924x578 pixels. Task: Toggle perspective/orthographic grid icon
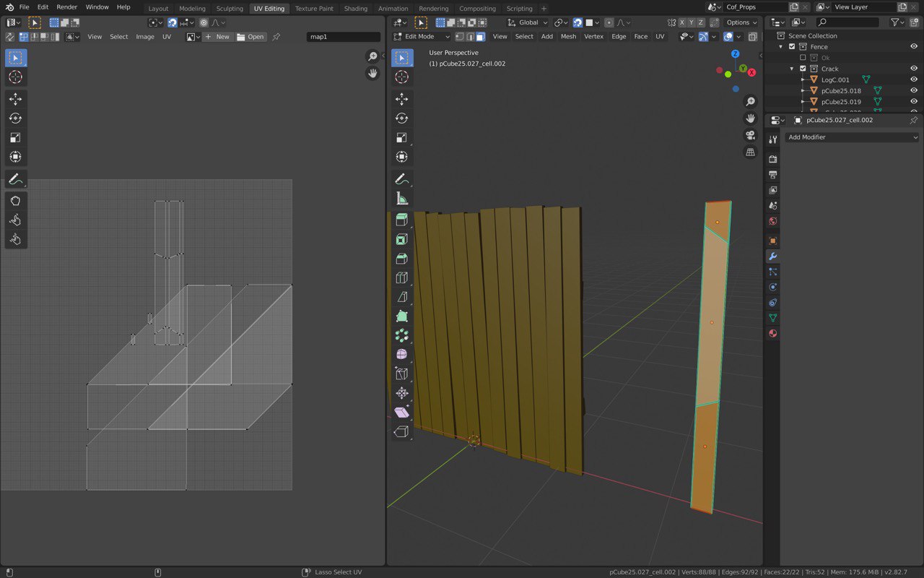[750, 152]
